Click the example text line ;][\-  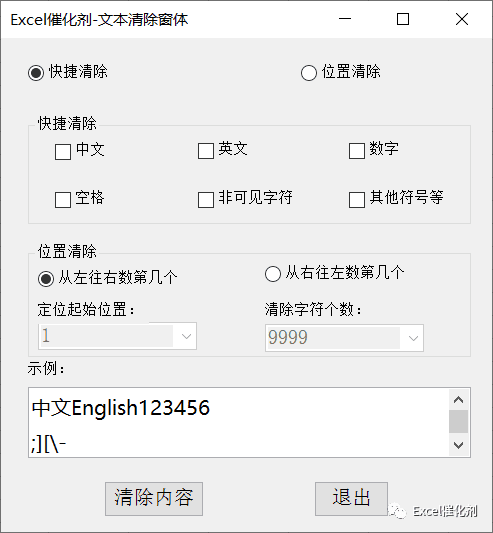48,444
